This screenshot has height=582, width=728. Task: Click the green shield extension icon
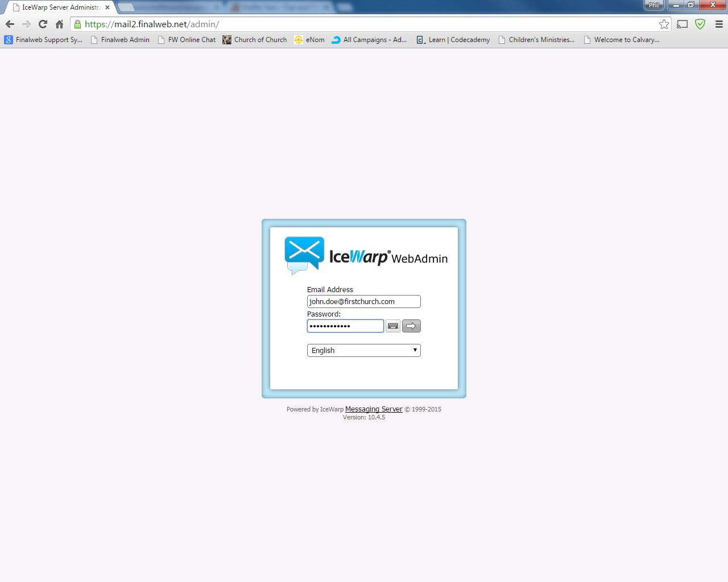point(700,24)
